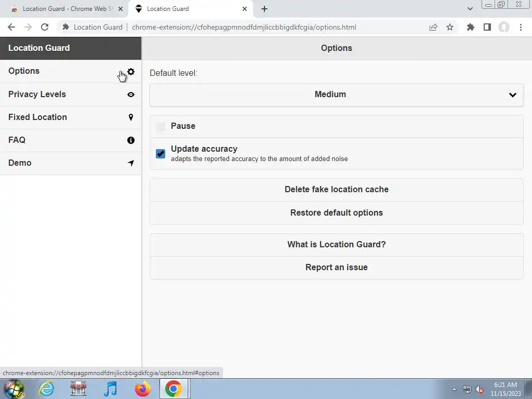Click the extension icon left of the address

click(66, 27)
